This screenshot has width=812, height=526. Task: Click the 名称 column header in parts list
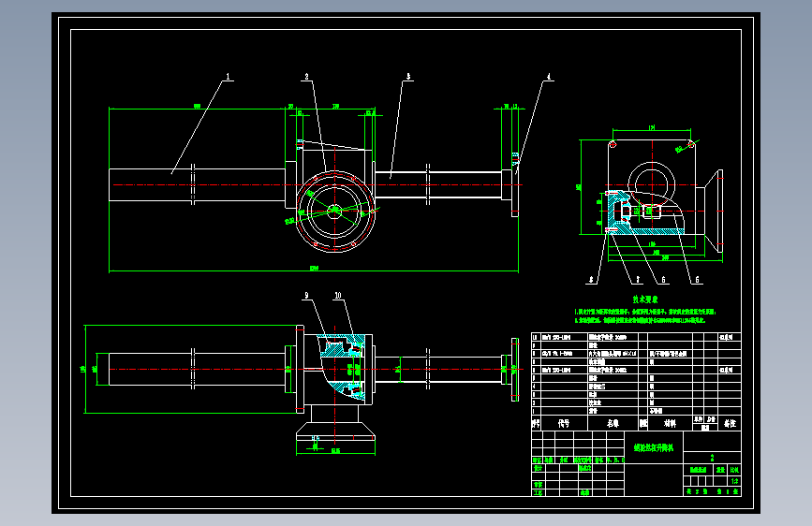pyautogui.click(x=613, y=423)
